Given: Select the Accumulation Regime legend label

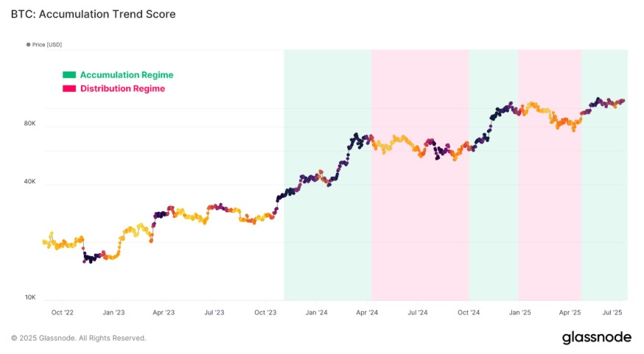Looking at the screenshot, I should [x=127, y=74].
